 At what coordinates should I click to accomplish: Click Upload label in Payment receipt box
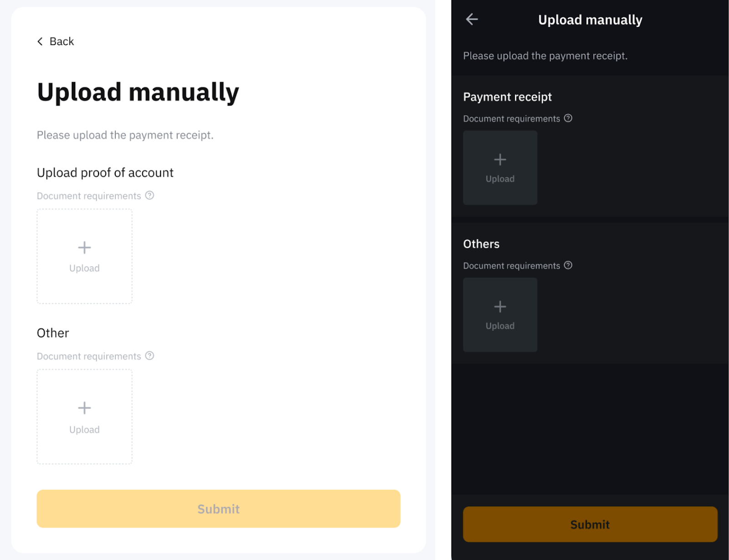[500, 179]
